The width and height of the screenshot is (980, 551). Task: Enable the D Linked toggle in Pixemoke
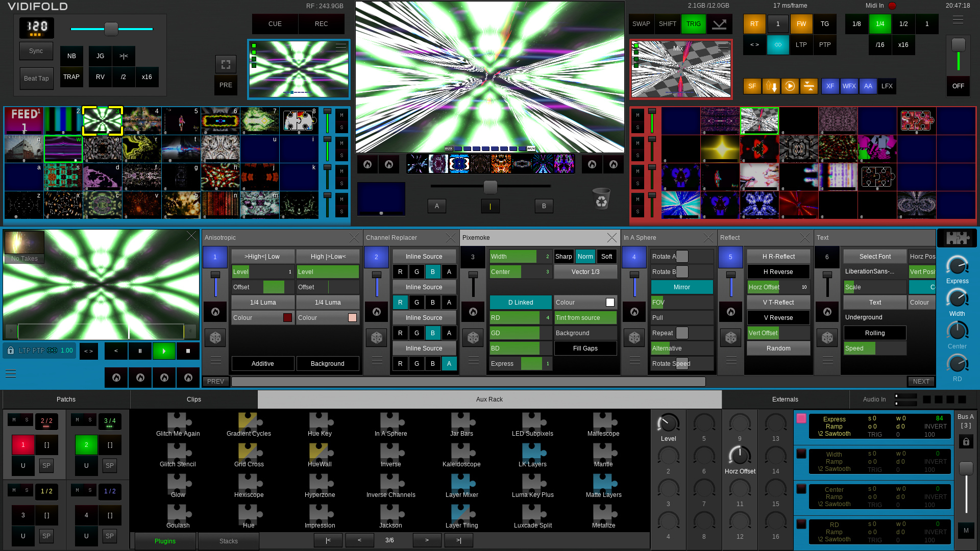click(520, 303)
